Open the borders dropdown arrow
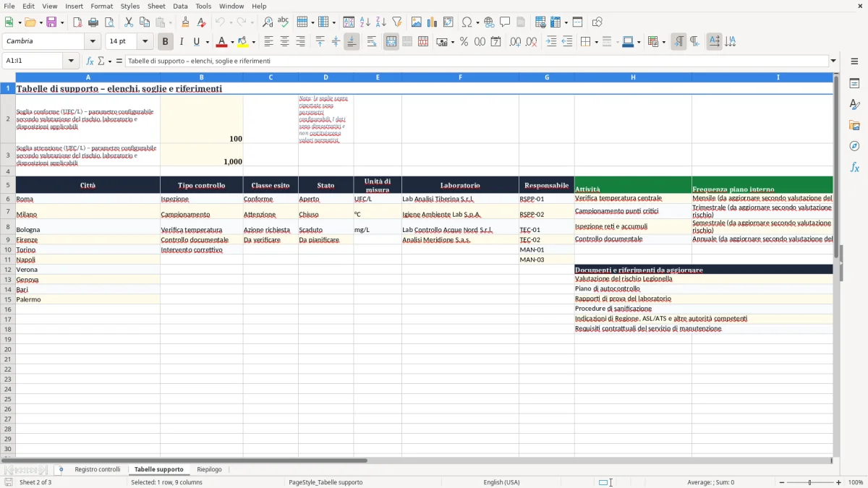 click(595, 42)
